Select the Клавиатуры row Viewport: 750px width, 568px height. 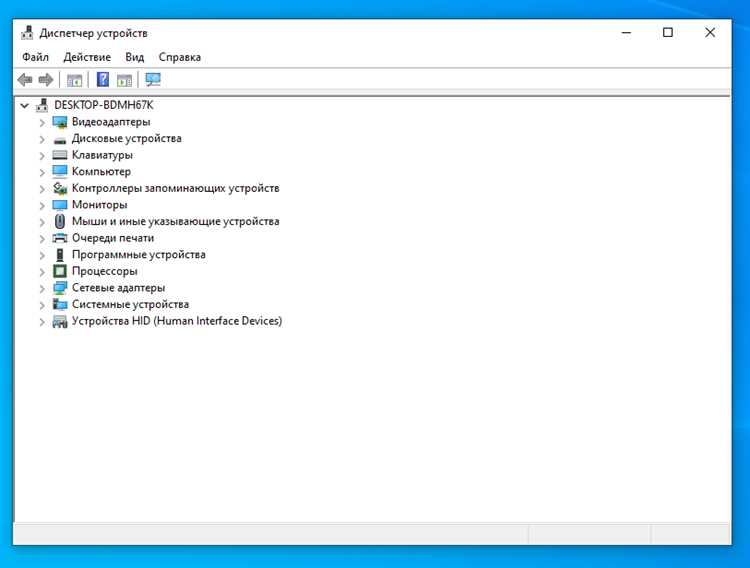click(102, 155)
